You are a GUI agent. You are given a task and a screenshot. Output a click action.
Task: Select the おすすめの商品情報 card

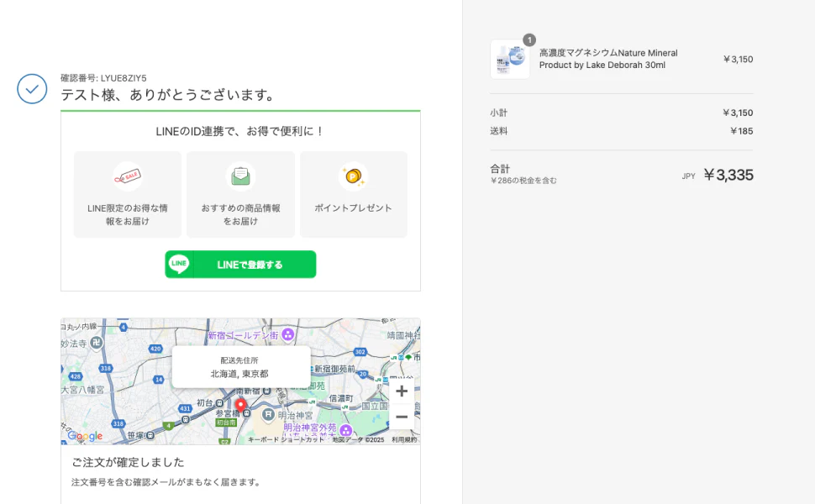click(x=240, y=195)
